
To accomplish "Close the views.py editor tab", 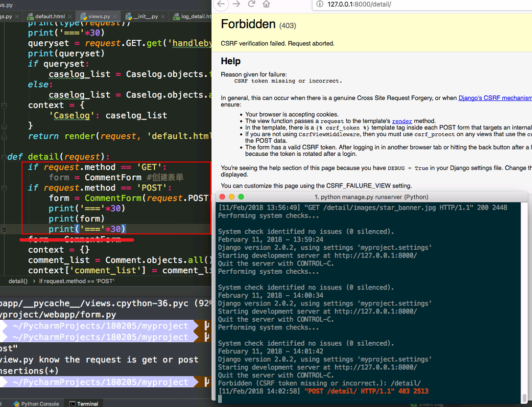I will [x=115, y=16].
